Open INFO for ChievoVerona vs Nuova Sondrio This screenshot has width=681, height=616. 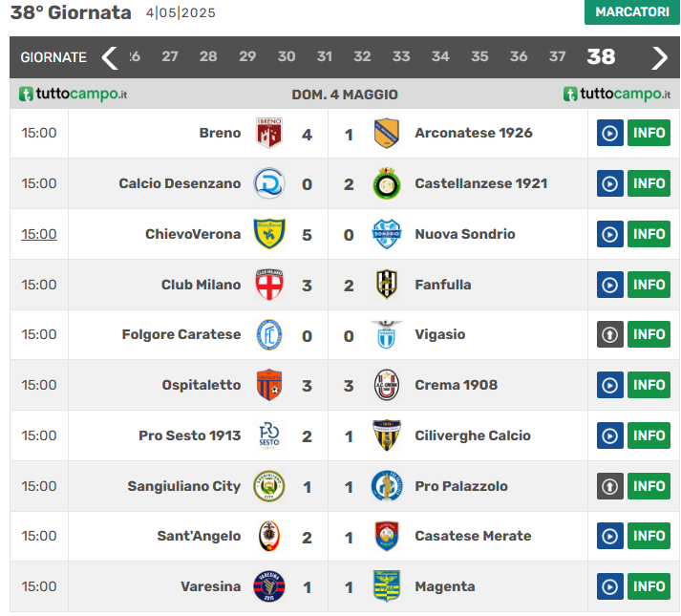[649, 234]
